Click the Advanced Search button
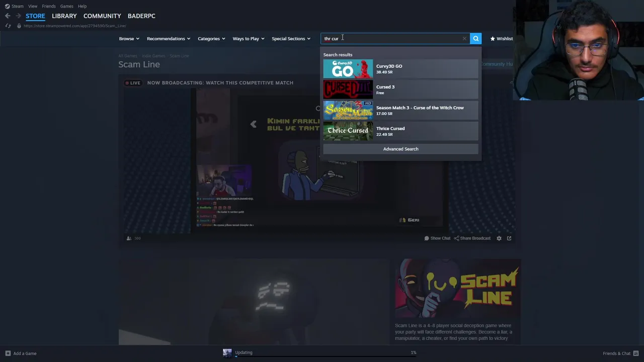 click(400, 149)
